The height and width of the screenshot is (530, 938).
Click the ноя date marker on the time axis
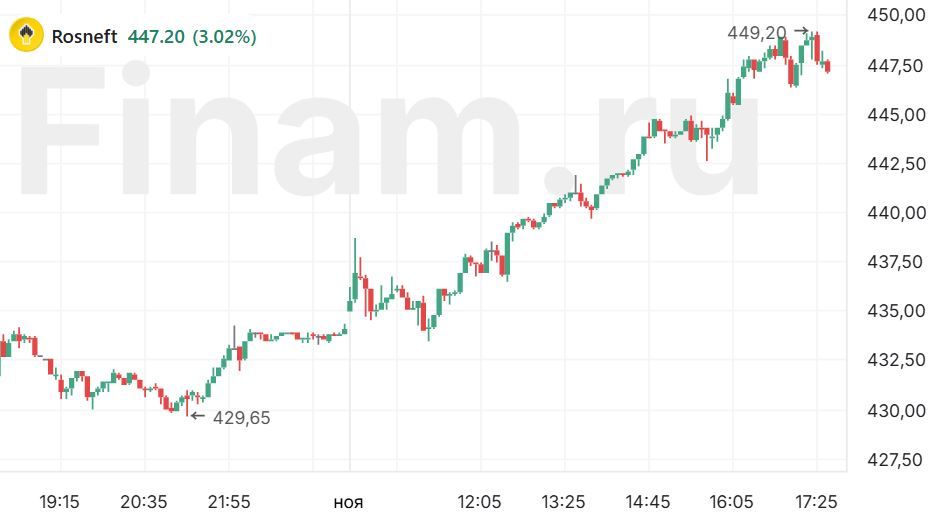pos(348,500)
